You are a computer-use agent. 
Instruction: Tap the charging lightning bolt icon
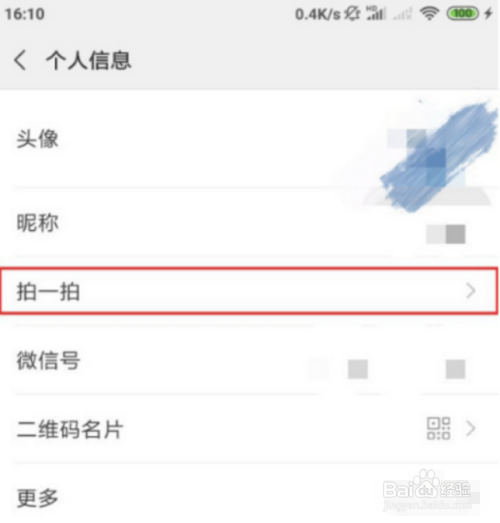click(488, 14)
